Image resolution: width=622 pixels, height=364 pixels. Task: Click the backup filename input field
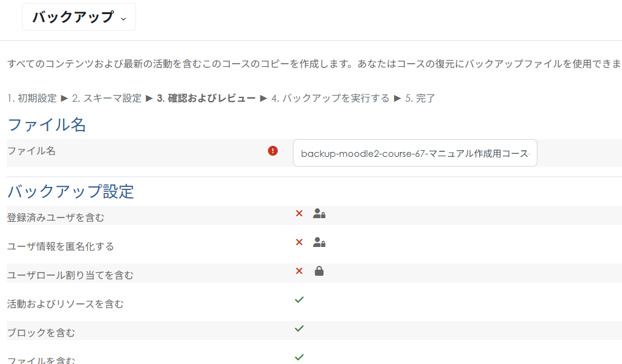click(415, 153)
